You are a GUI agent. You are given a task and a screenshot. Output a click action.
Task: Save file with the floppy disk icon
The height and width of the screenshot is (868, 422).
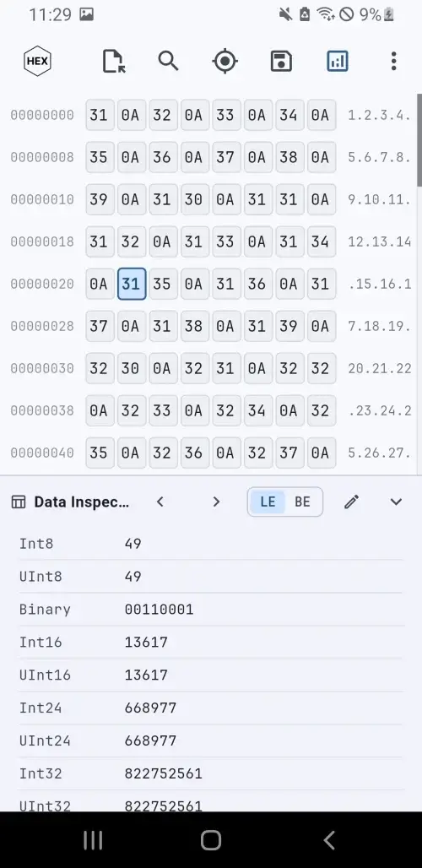281,61
